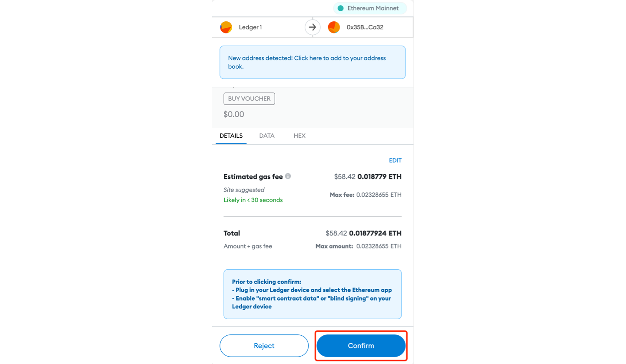
Task: Click the Likely in < 30 seconds text
Action: [x=253, y=200]
